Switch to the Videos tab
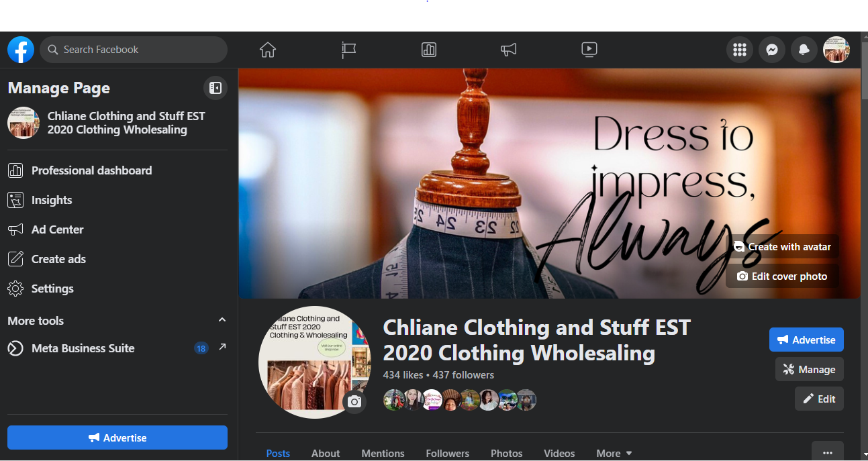 coord(559,453)
